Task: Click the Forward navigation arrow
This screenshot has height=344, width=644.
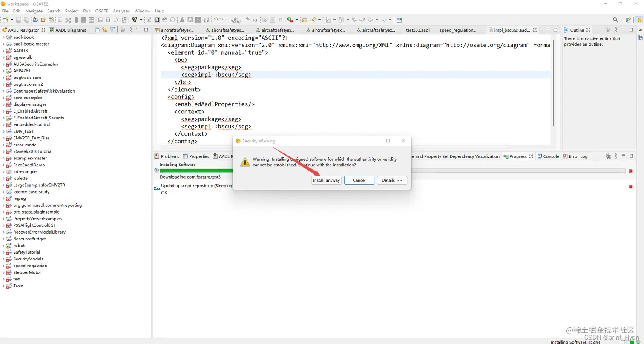Action: [x=384, y=20]
